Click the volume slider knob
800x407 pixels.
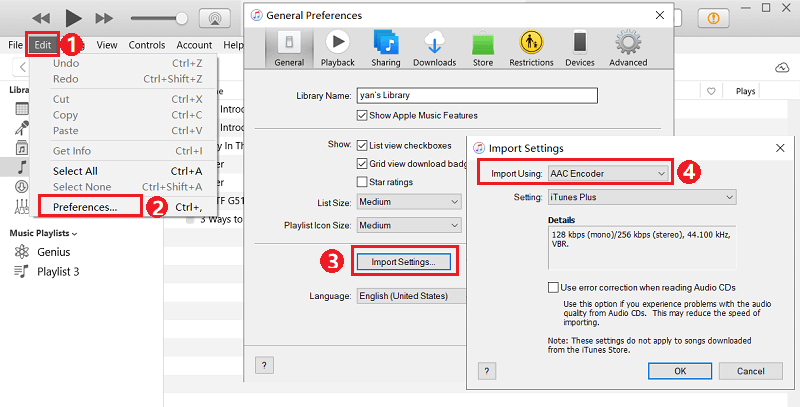pyautogui.click(x=182, y=18)
